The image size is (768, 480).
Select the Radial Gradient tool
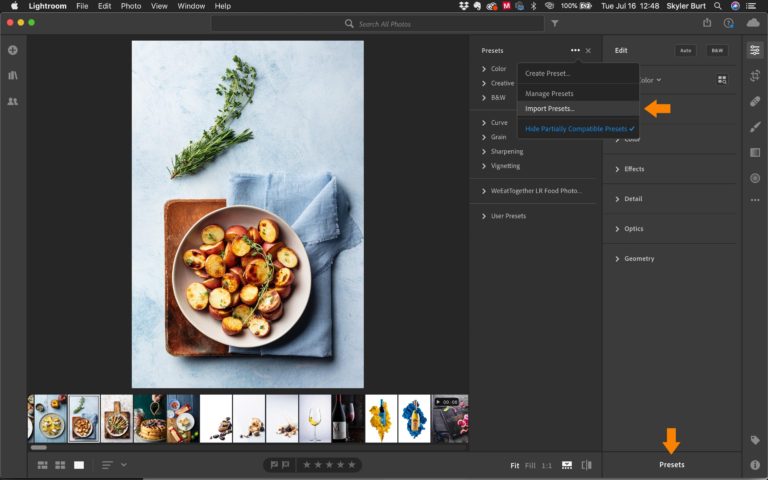coord(755,178)
